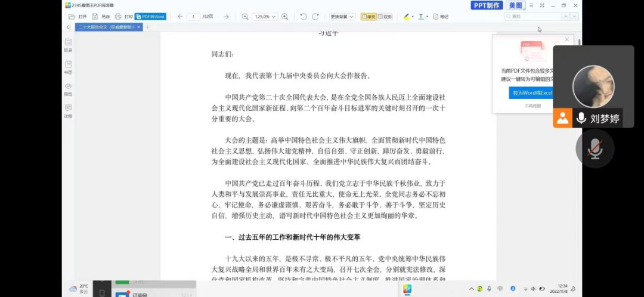Image resolution: width=644 pixels, height=297 pixels.
Task: Open the underline tool dropdown arrow
Action: click(x=427, y=17)
